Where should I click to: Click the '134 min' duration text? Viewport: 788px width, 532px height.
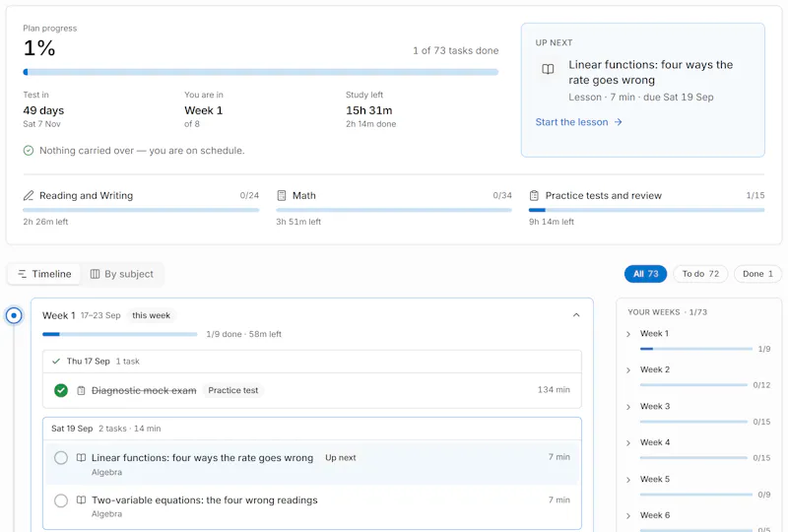click(554, 390)
